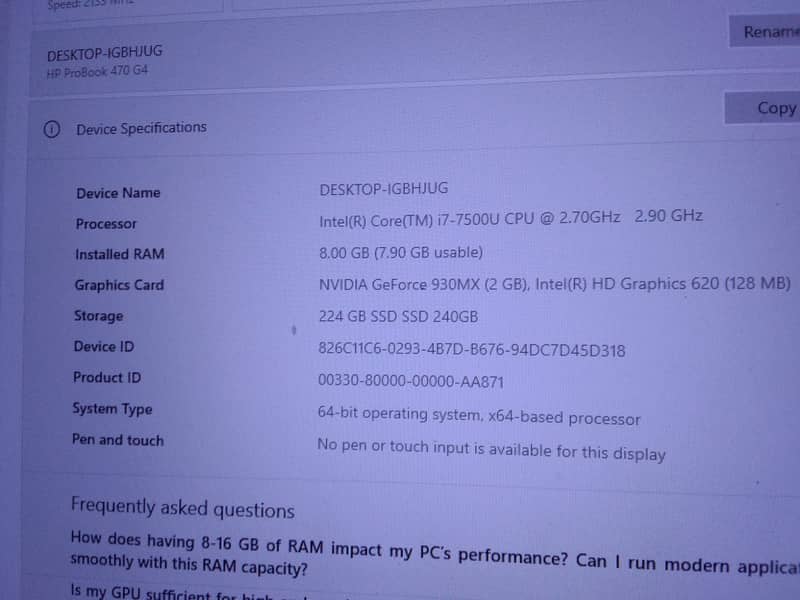Select the '224 GB SSD SSD 240GB' value
Image resolution: width=800 pixels, height=600 pixels.
398,317
